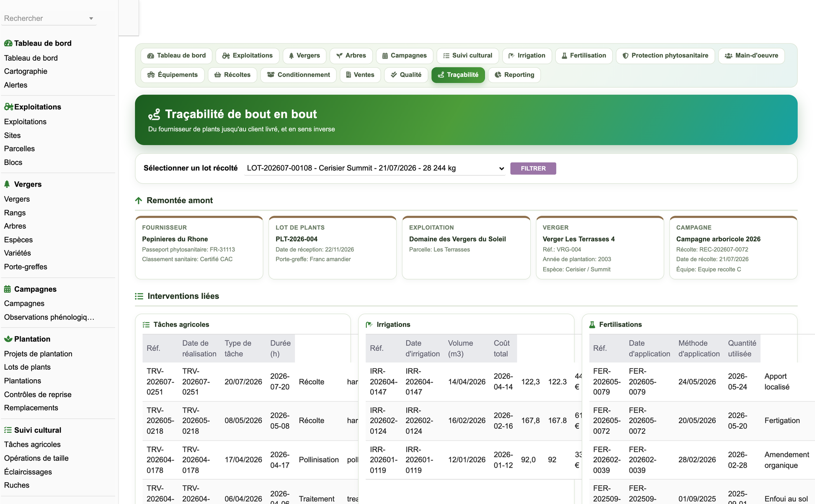The height and width of the screenshot is (504, 815).
Task: Open the Irrigation tab
Action: coord(527,56)
